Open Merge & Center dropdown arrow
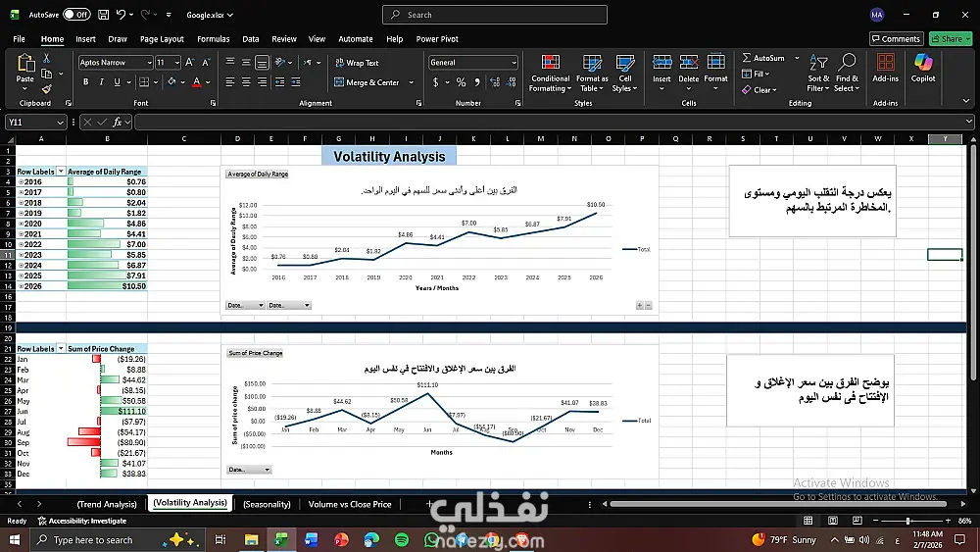980x552 pixels. pos(412,82)
